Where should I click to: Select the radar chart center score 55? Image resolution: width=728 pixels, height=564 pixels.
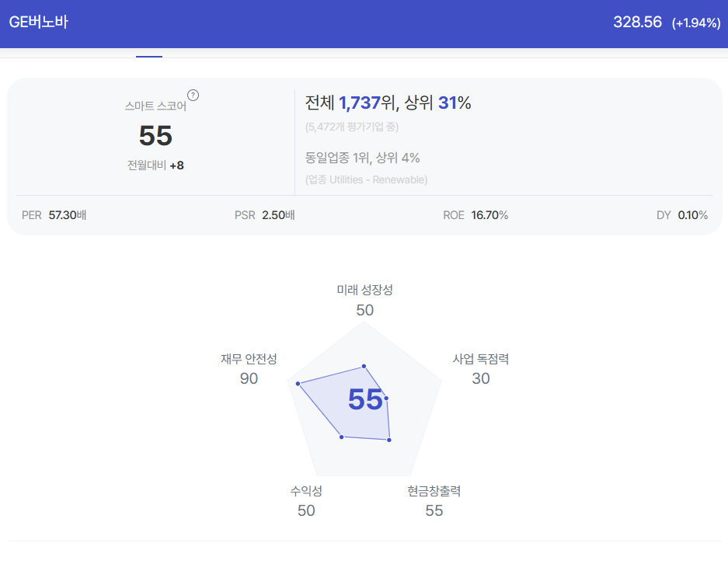[365, 399]
